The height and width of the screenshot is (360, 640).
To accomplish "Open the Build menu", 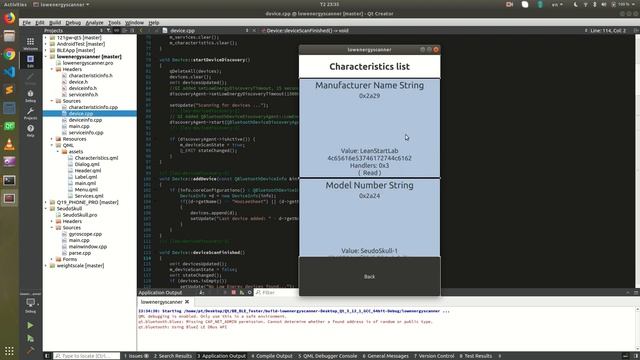I will pos(55,23).
